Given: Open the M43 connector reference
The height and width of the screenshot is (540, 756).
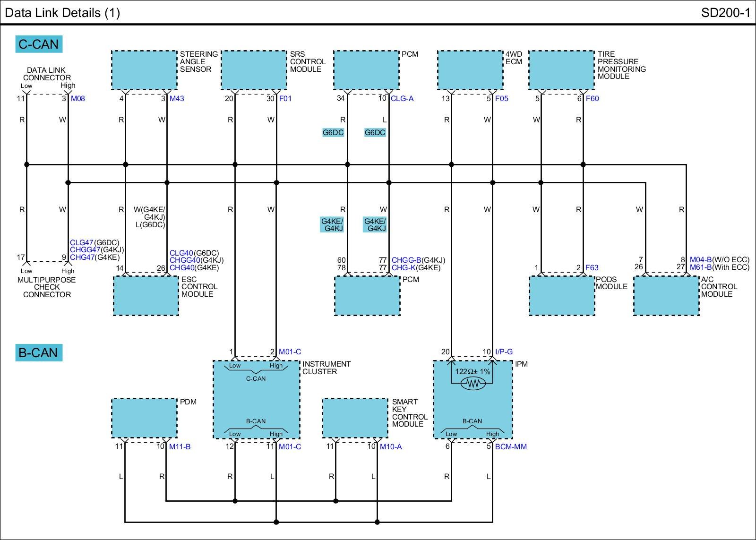Looking at the screenshot, I should coord(177,99).
